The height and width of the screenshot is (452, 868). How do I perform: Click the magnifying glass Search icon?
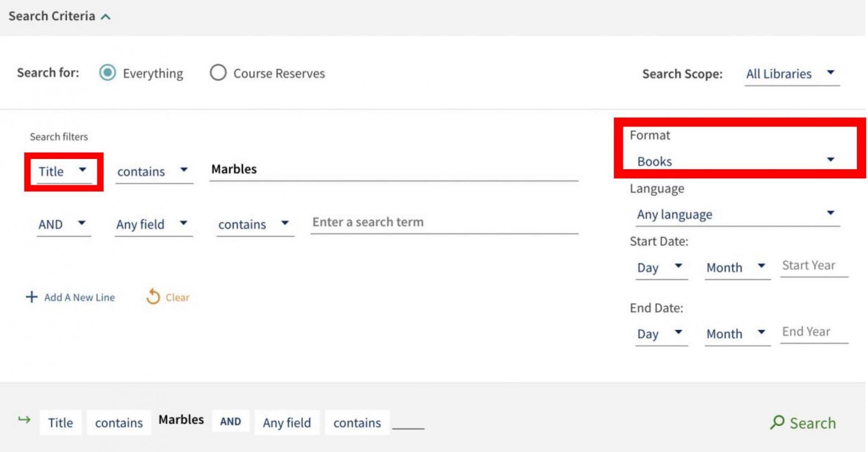coord(778,422)
